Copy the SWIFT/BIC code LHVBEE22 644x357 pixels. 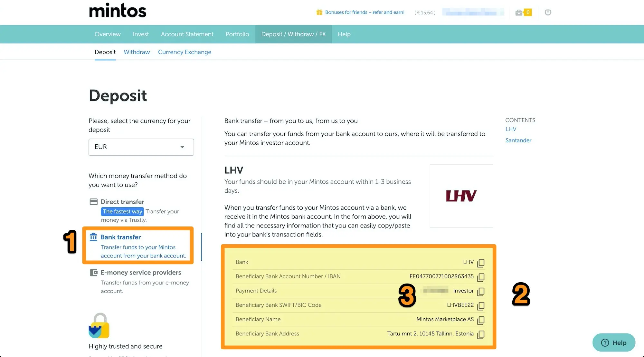(x=481, y=305)
